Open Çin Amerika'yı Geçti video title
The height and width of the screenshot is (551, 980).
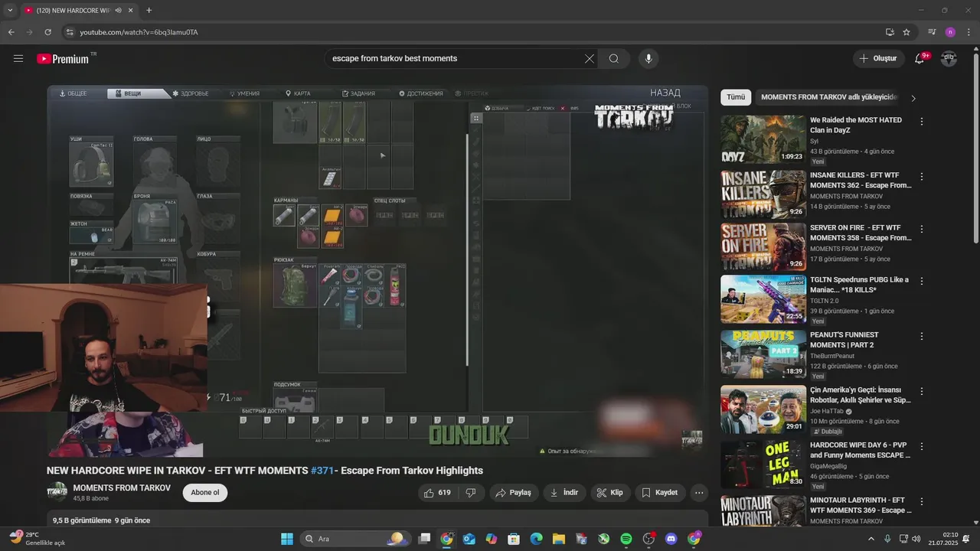coord(861,395)
